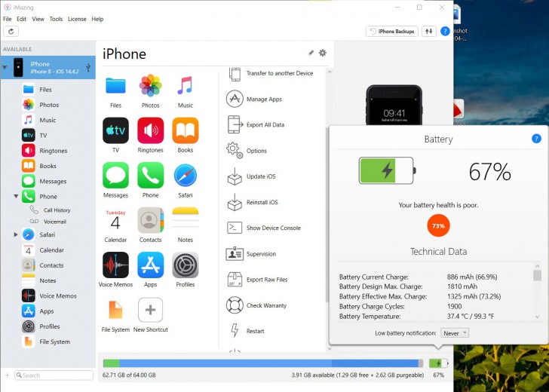This screenshot has width=549, height=392.
Task: Click the Reinstall iOS action
Action: pos(252,202)
